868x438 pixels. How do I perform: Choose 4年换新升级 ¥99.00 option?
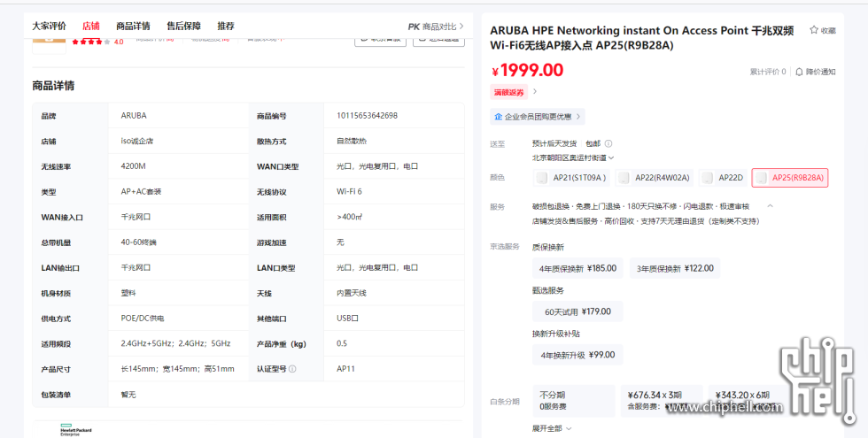(577, 355)
